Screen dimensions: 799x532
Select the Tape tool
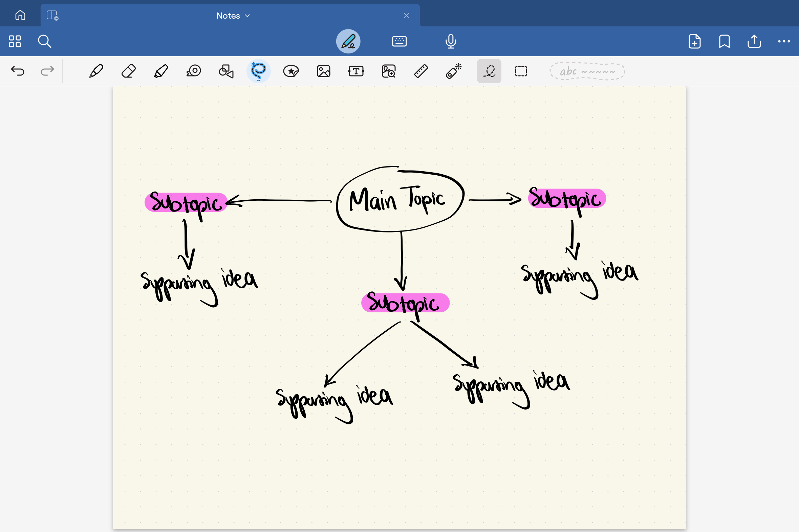[194, 71]
